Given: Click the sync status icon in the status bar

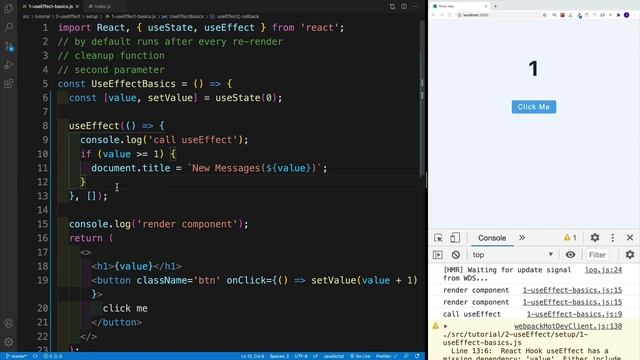Looking at the screenshot, I should 35,356.
